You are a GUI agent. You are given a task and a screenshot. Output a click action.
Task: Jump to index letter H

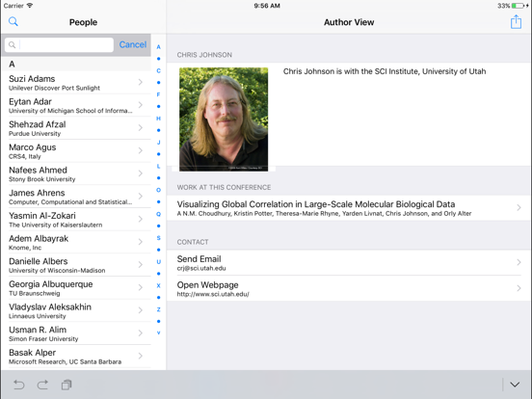tap(158, 119)
